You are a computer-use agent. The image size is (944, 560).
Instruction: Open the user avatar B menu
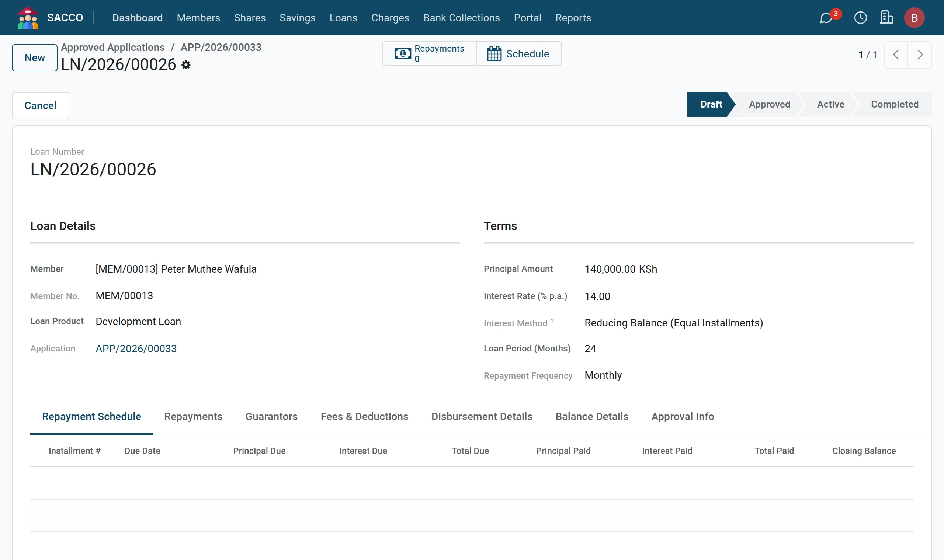coord(914,18)
